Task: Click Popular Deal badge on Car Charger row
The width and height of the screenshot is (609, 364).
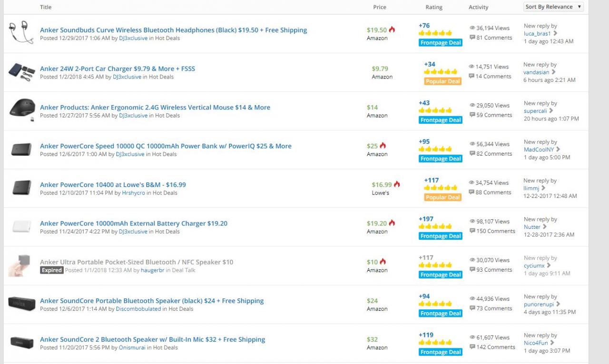Action: (443, 81)
